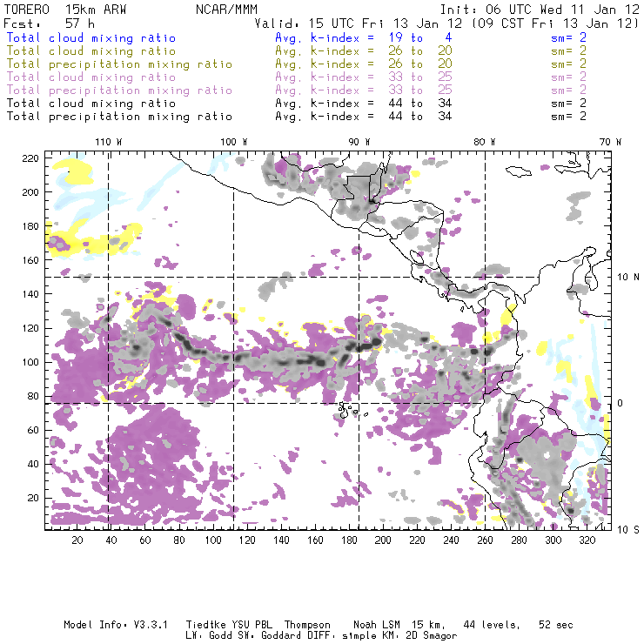This screenshot has height=644, width=644.
Task: Click the '220' y-axis grid label
Action: pyautogui.click(x=30, y=158)
